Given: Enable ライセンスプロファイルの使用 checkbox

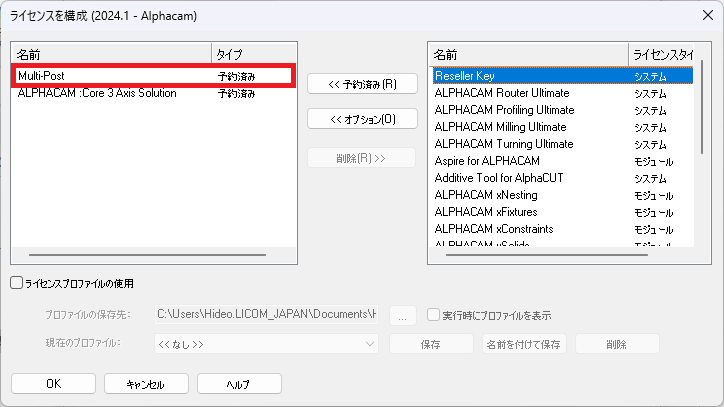Looking at the screenshot, I should click(x=17, y=283).
